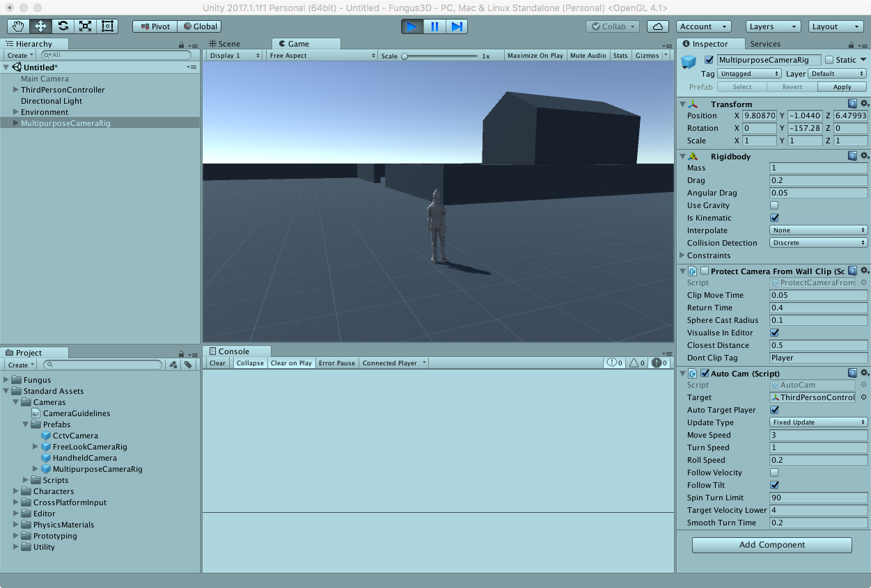Collapse the Standard Assets folder
This screenshot has height=588, width=871.
6,391
